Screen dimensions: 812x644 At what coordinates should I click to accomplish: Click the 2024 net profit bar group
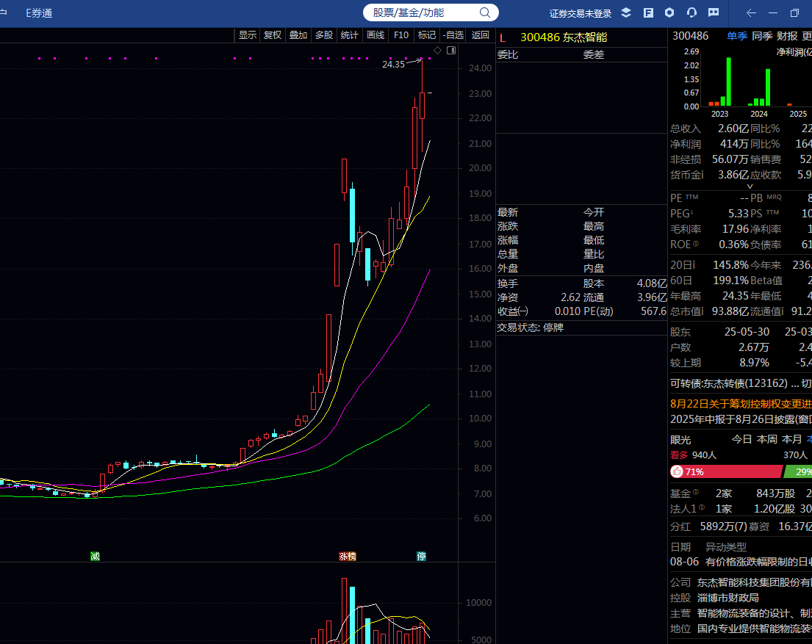[x=759, y=87]
